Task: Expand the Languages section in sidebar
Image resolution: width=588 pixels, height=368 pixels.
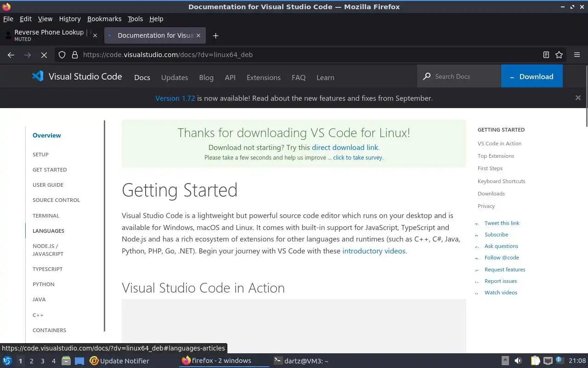Action: click(x=48, y=231)
